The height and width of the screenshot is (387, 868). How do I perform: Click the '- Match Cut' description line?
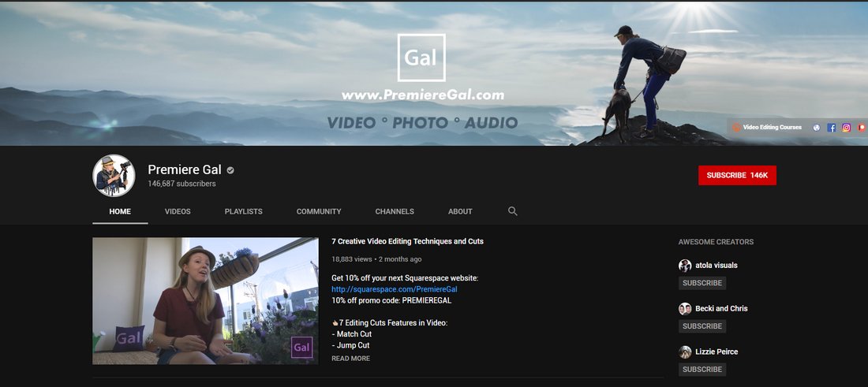351,334
